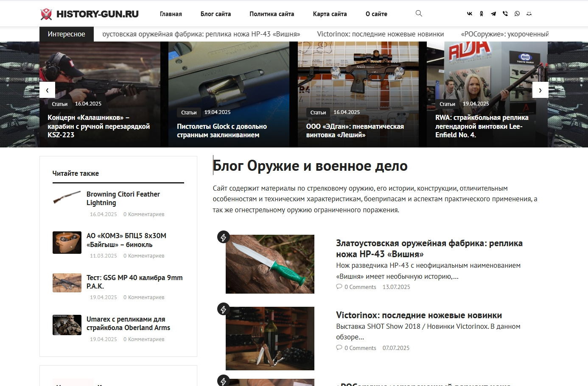
Task: Open ticker headline about нож НР-43 «Вишня»
Action: tap(202, 34)
